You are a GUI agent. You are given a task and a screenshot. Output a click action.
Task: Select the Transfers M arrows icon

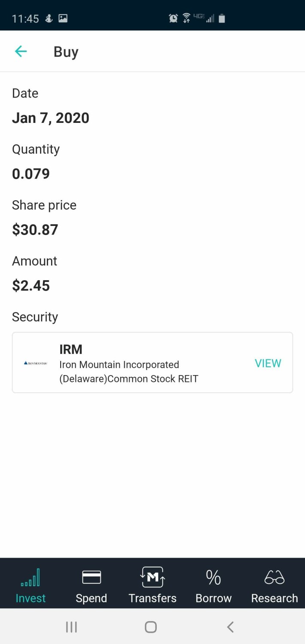[x=152, y=577]
